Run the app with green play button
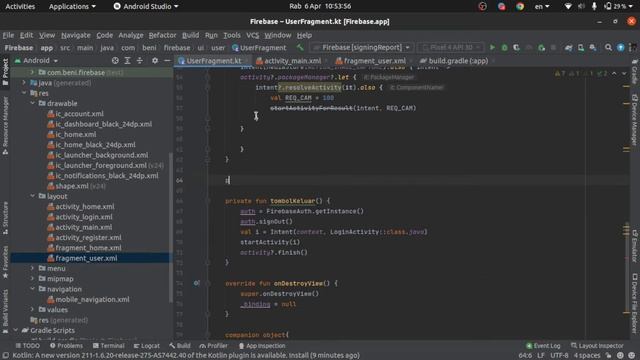 pos(492,48)
